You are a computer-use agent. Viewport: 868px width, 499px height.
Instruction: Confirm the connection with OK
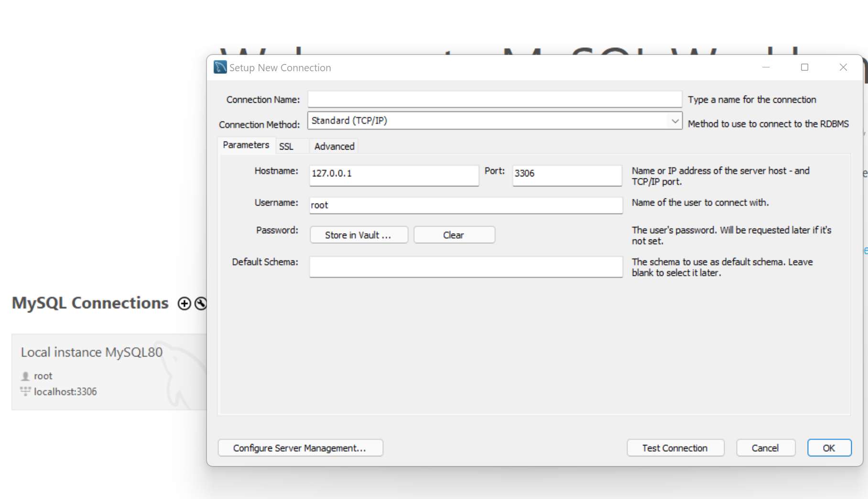tap(829, 448)
